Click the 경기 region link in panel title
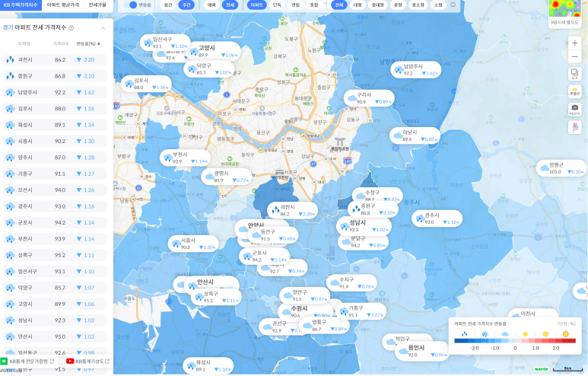This screenshot has width=588, height=376. pyautogui.click(x=8, y=27)
